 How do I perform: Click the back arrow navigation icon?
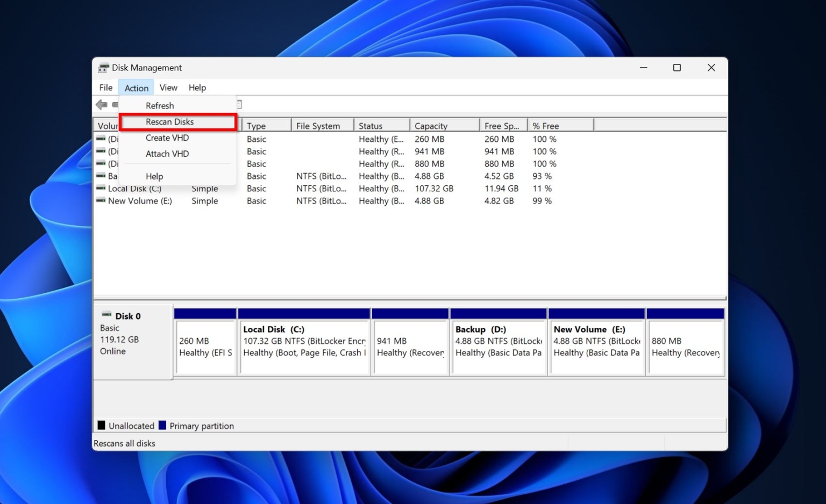point(102,104)
